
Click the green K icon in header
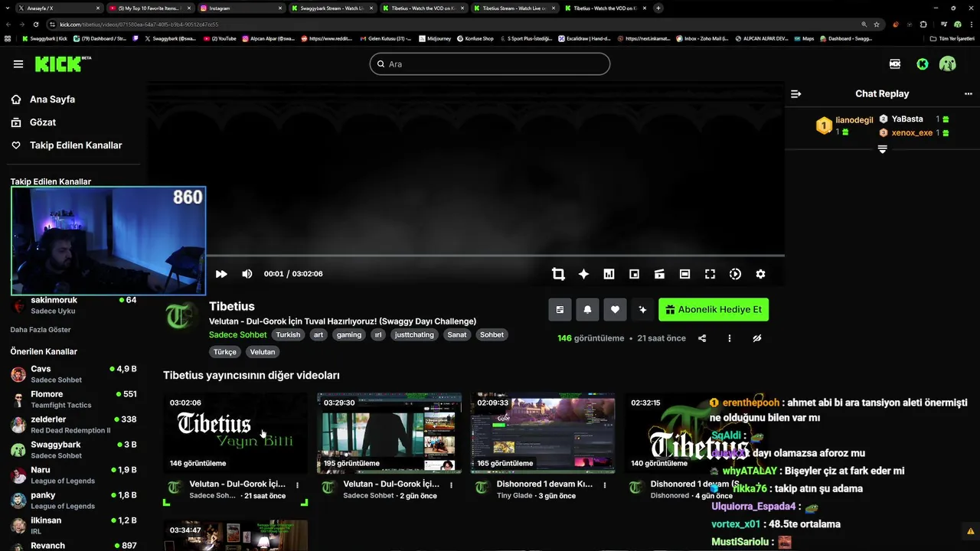[x=923, y=64]
